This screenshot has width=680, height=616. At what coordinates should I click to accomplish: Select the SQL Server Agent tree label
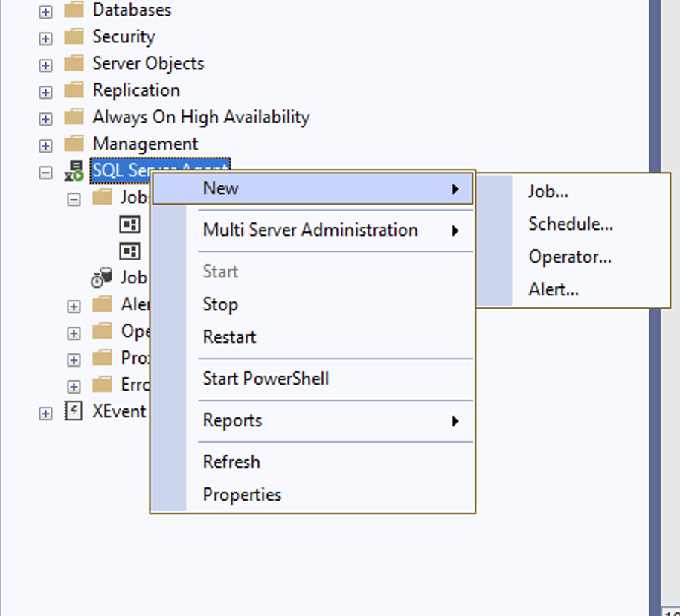(x=161, y=170)
